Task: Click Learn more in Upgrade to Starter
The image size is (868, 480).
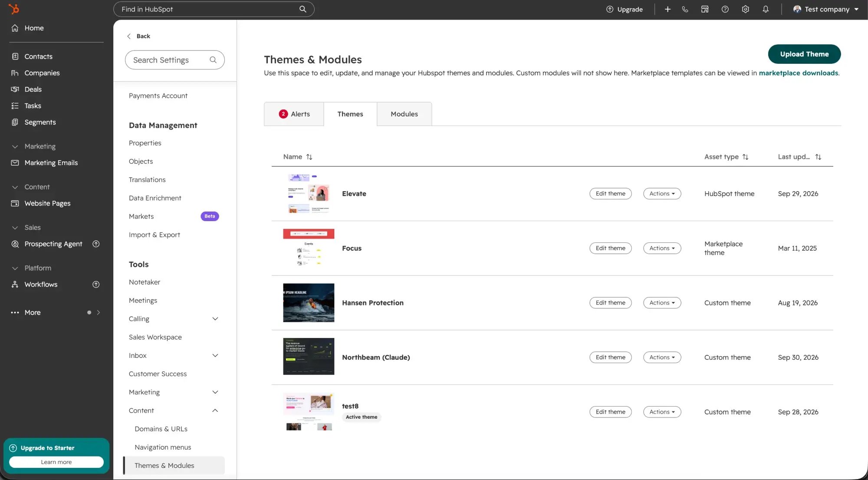Action: 56,462
